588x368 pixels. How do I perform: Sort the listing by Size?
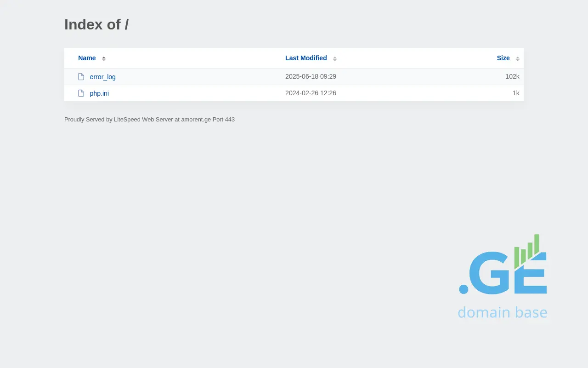[x=503, y=58]
